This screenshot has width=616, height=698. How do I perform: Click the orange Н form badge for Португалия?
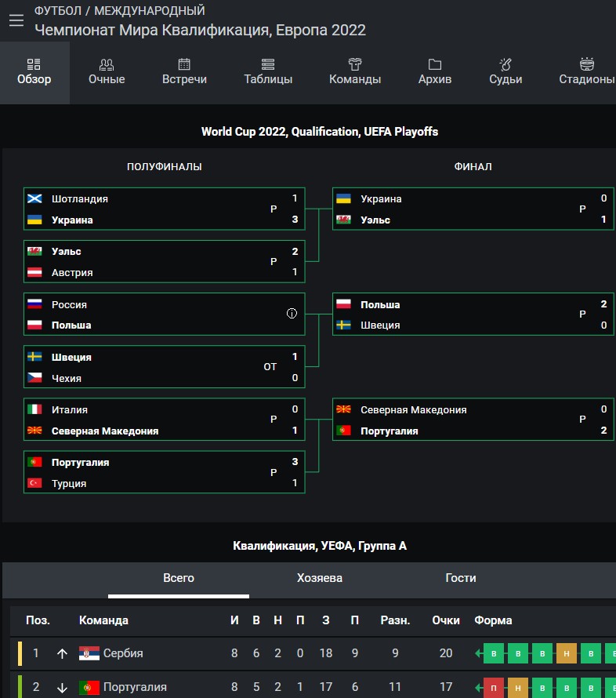coord(518,688)
